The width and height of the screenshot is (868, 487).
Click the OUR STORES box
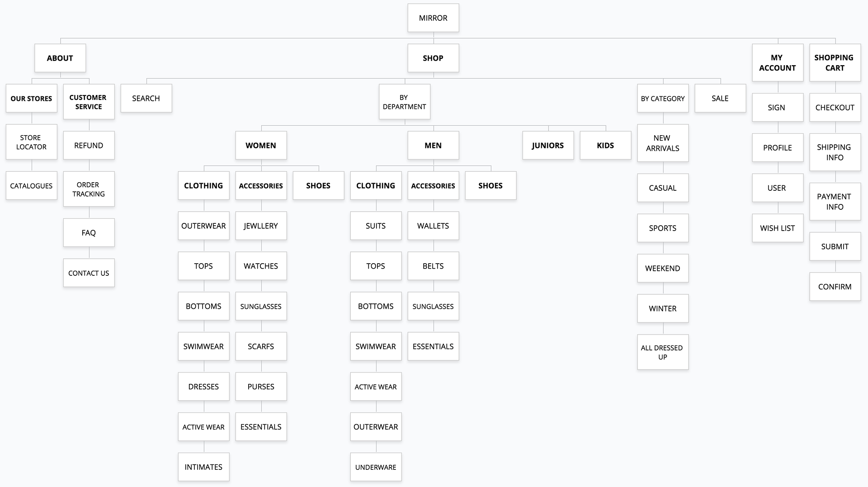coord(32,98)
